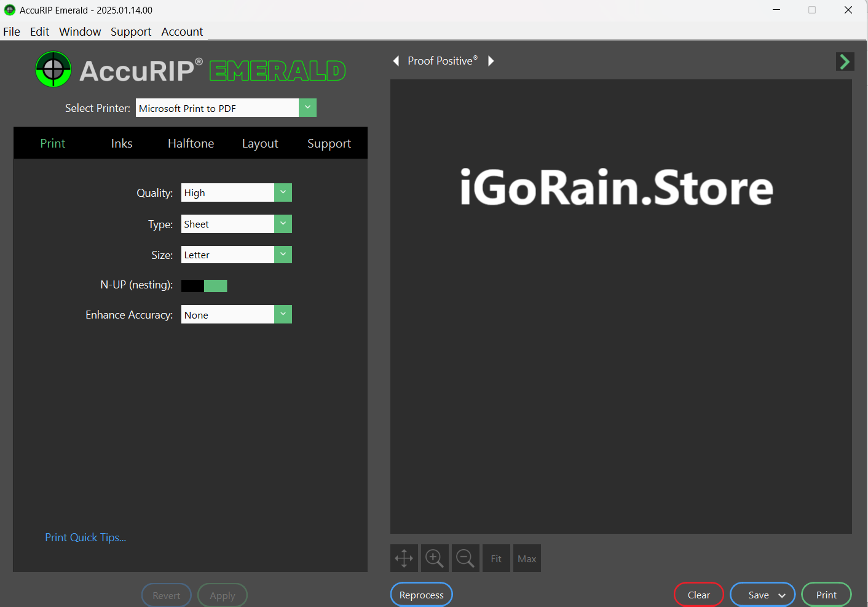Screen dimensions: 868x607
Task: Click the right arrow beside Proof Positive
Action: (x=491, y=61)
